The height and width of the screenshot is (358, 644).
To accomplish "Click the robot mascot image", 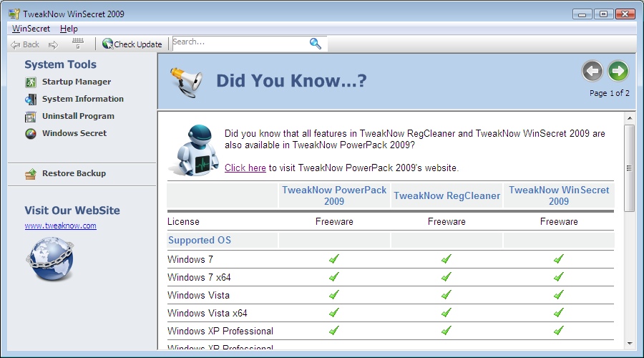I will 195,150.
